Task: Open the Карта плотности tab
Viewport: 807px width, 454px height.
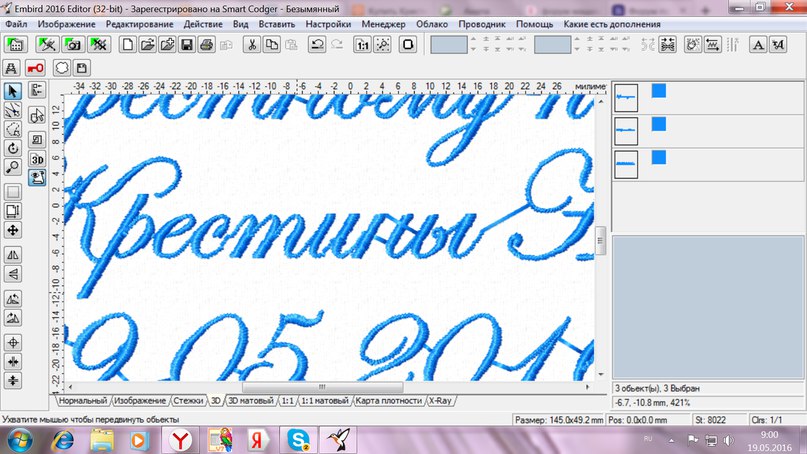Action: coord(389,400)
